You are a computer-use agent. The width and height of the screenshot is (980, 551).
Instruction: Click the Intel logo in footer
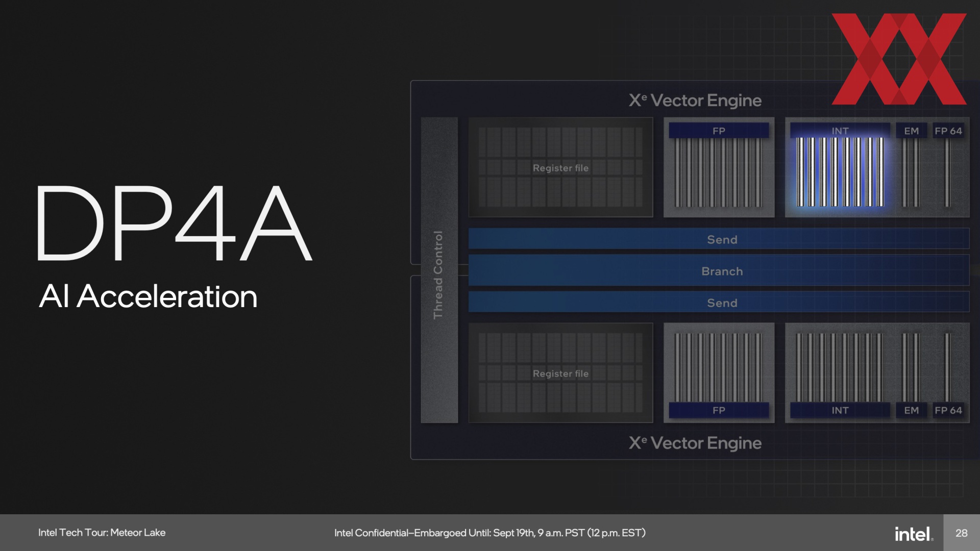pos(914,534)
